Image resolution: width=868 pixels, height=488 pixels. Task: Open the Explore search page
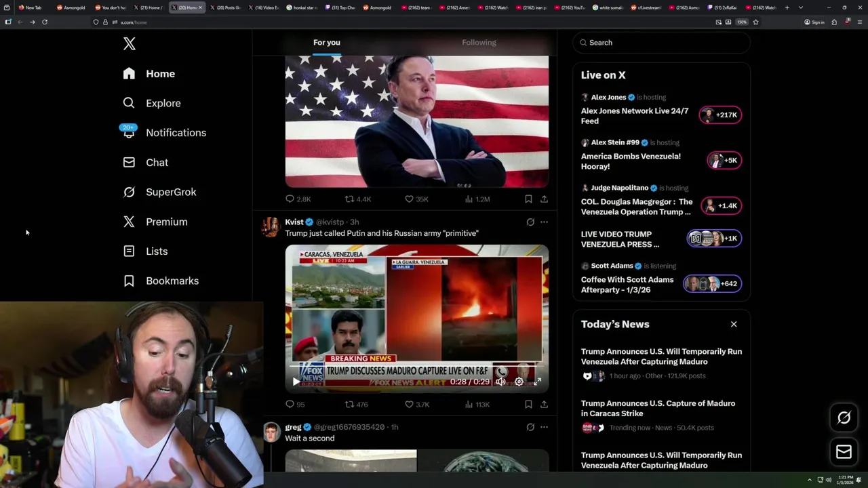[x=152, y=103]
